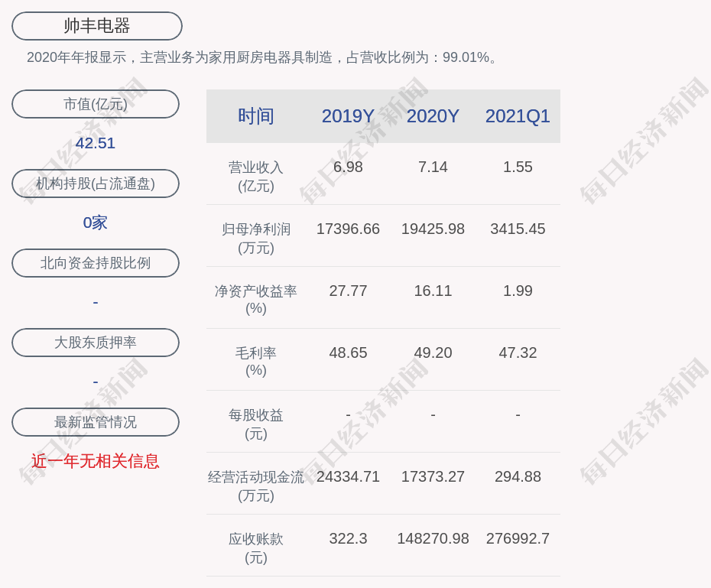Open the 最新监管情况 pill
Viewport: 711px width, 588px height.
[96, 422]
